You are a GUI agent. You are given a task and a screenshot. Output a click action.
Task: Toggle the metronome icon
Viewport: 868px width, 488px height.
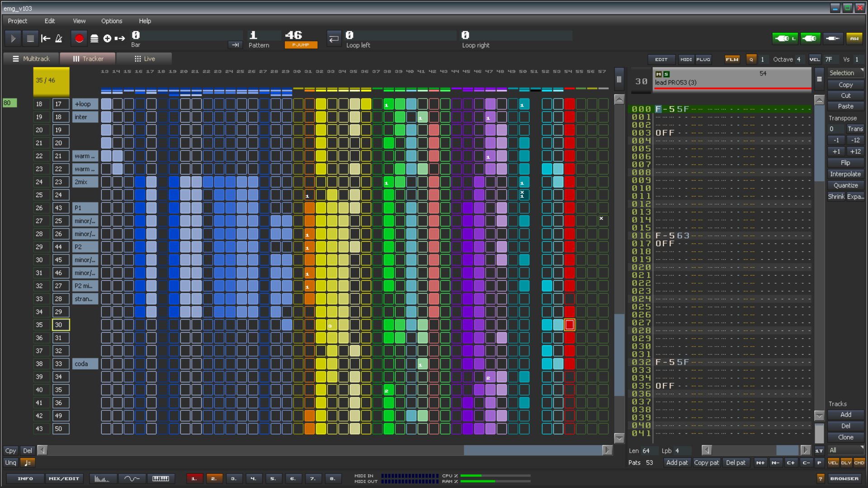coord(59,39)
